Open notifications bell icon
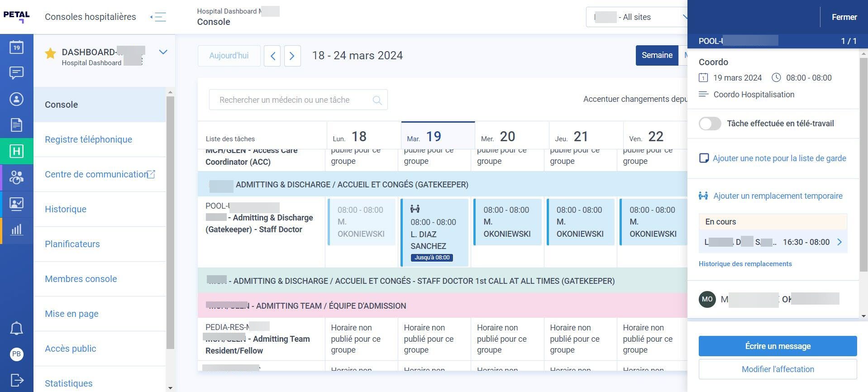Viewport: 868px width, 392px height. (x=16, y=328)
